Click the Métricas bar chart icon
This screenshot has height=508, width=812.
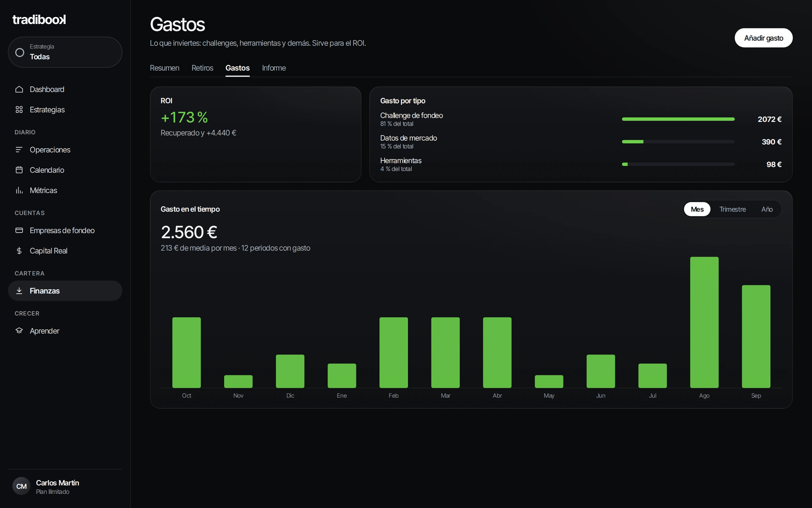[19, 190]
